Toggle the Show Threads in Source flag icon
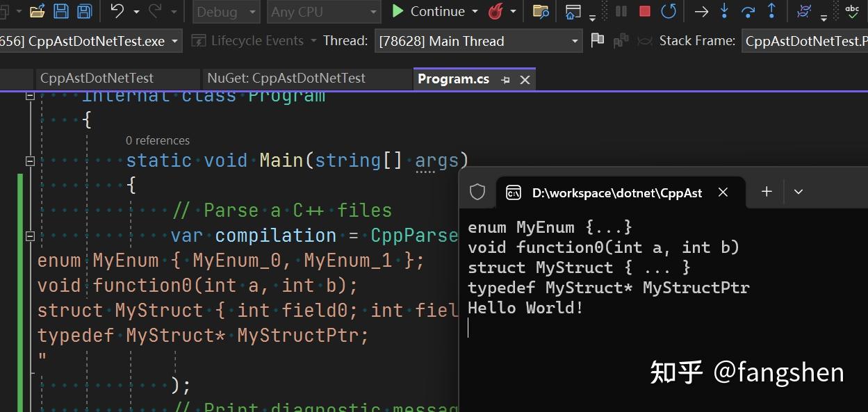Screen dimensions: 868x412 (x=596, y=40)
